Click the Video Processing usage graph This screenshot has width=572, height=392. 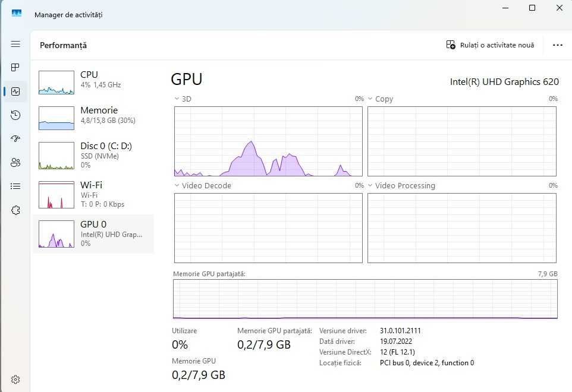[462, 227]
